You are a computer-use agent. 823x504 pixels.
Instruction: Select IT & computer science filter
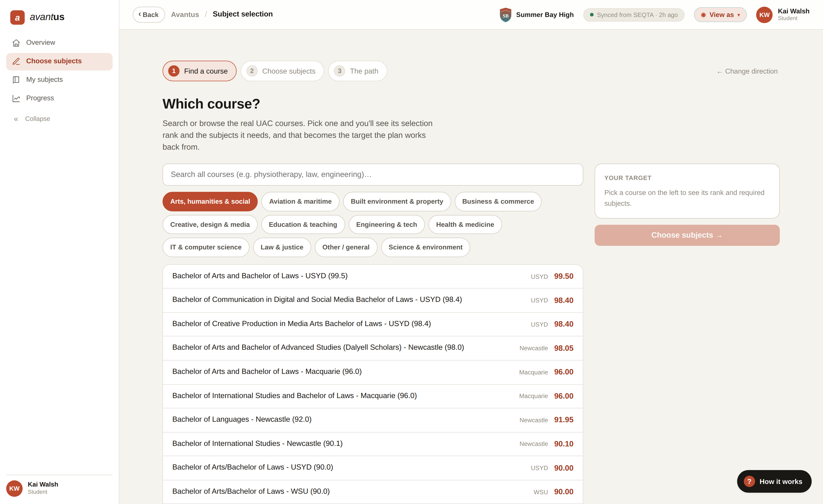click(206, 247)
